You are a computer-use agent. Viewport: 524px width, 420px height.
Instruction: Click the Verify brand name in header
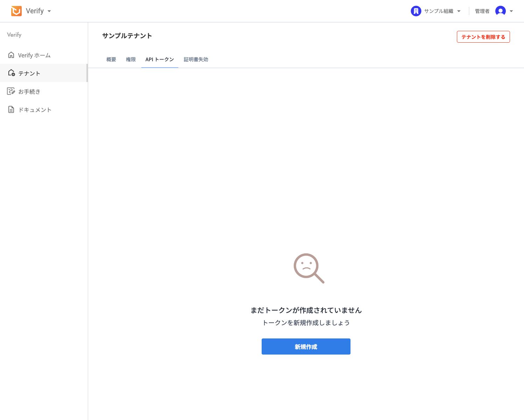pos(35,11)
